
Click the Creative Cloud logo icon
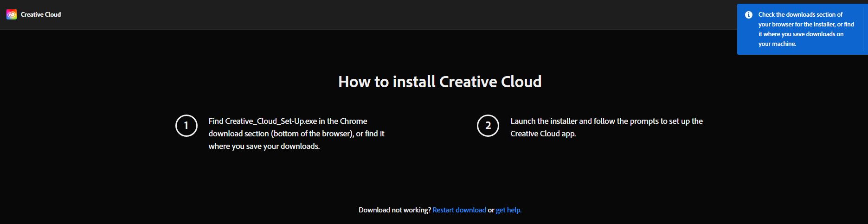coord(12,15)
